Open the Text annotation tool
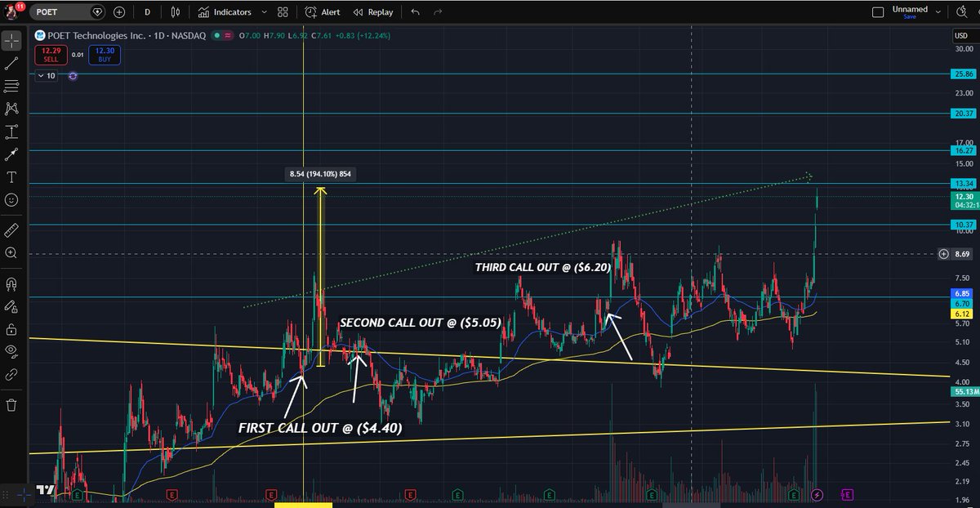The height and width of the screenshot is (508, 980). click(x=11, y=177)
